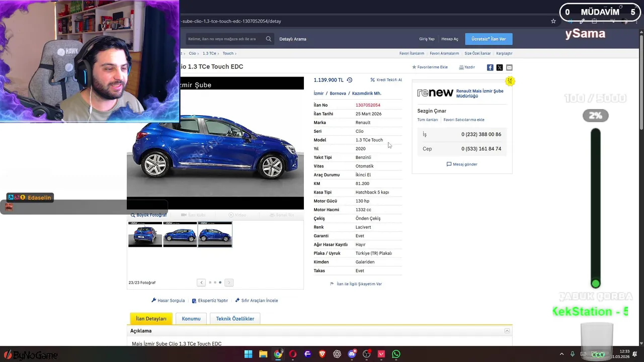The height and width of the screenshot is (362, 644).
Task: Open Detaylı Arama
Action: 293,39
